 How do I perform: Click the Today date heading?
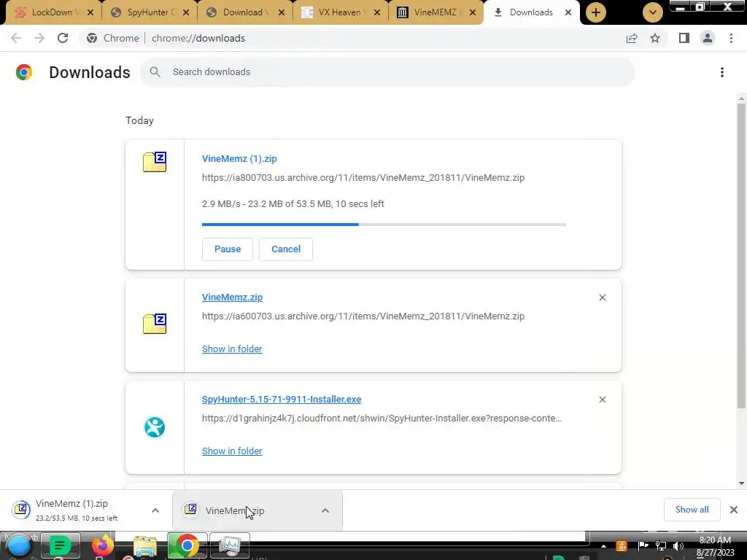(139, 120)
